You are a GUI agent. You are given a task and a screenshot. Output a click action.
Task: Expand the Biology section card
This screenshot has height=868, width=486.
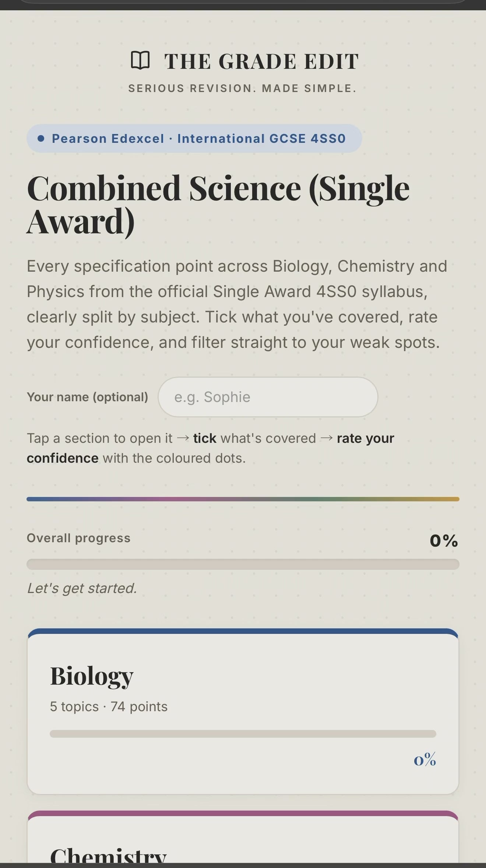pyautogui.click(x=243, y=711)
